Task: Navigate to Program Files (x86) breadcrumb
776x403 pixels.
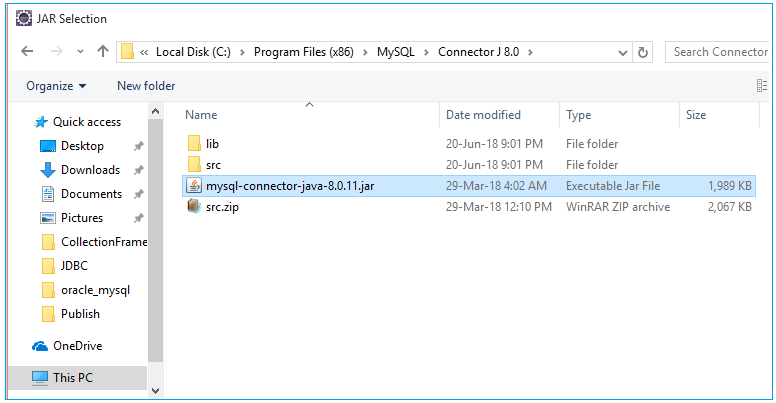Action: tap(303, 52)
